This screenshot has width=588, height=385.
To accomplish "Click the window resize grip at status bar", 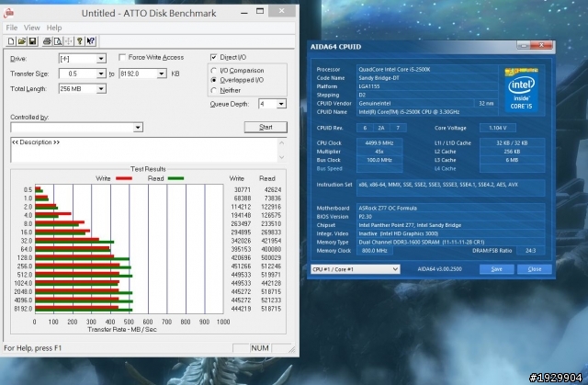I will [292, 349].
